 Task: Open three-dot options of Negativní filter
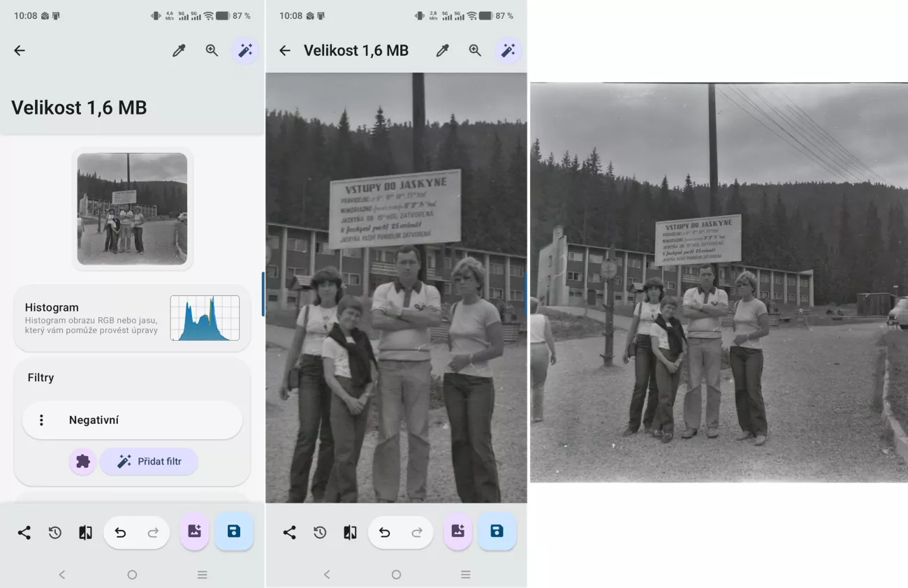41,420
